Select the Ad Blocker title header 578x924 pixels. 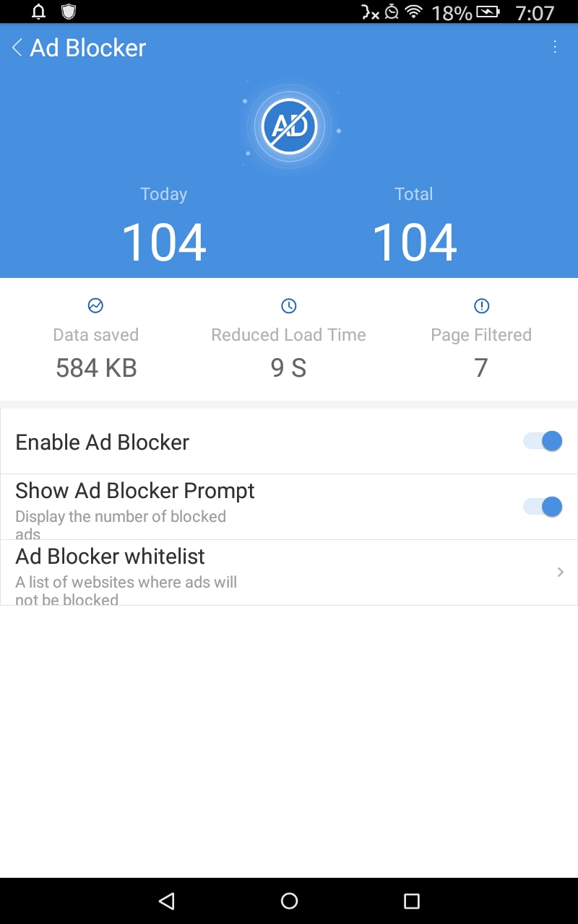tap(87, 47)
